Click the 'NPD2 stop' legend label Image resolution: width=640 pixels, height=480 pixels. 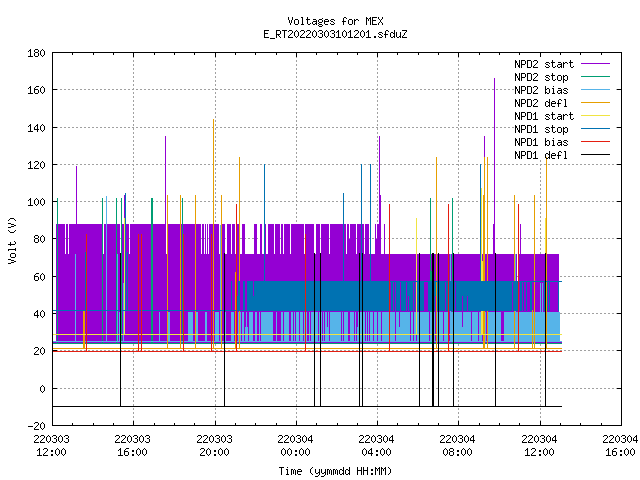pos(541,77)
